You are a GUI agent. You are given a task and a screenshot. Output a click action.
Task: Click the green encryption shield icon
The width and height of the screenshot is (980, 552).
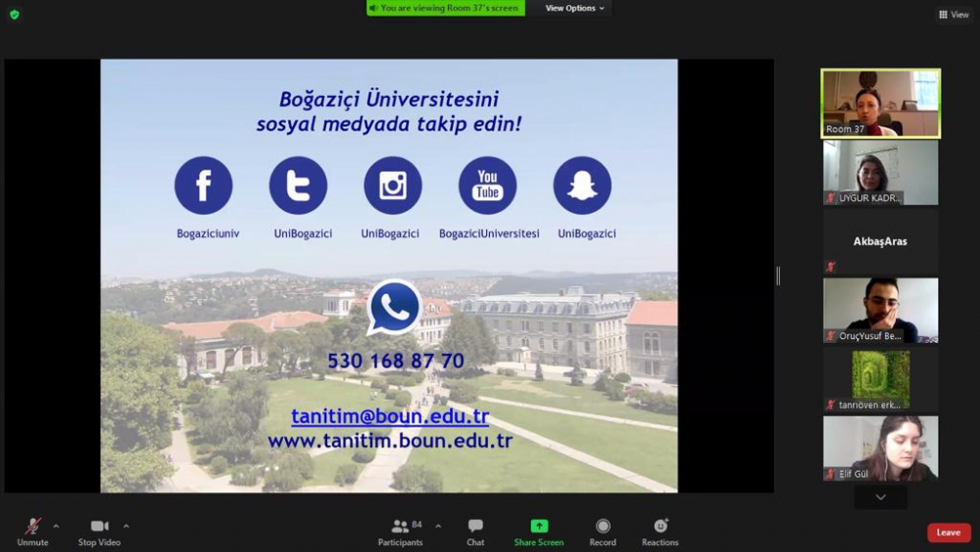tap(15, 15)
